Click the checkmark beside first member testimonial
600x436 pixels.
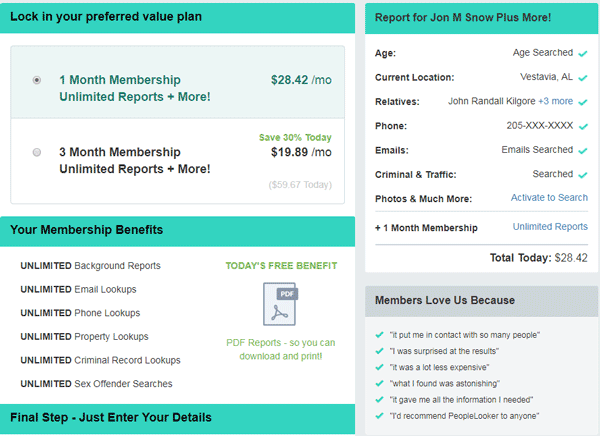[x=378, y=335]
